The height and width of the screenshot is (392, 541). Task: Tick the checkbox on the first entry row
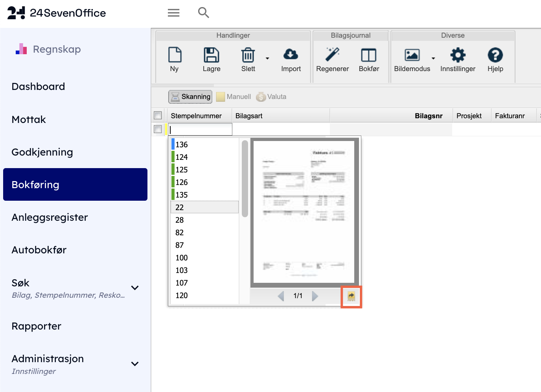tap(158, 129)
